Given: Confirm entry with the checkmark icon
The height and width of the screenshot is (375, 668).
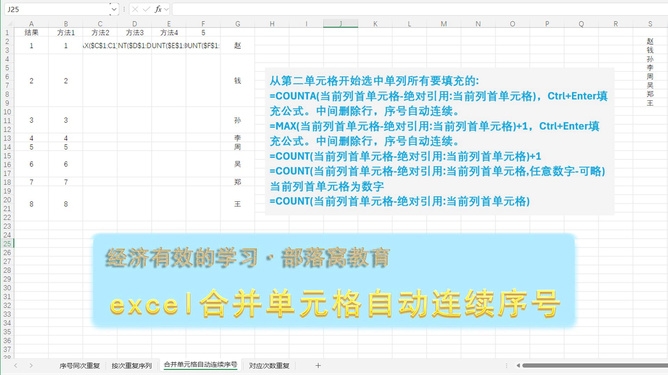Looking at the screenshot, I should pos(146,9).
